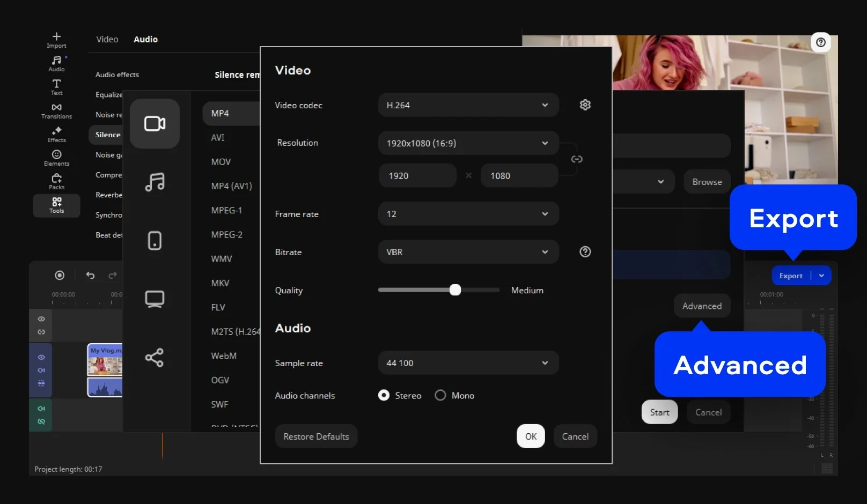Open the Import panel in sidebar
The width and height of the screenshot is (867, 504).
56,40
